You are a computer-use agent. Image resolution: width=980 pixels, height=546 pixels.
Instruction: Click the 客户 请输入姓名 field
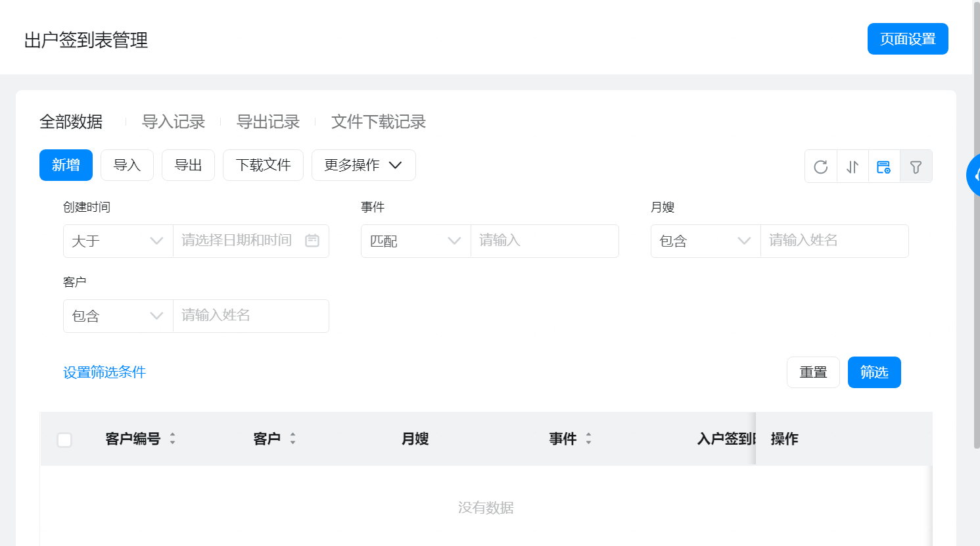point(251,316)
